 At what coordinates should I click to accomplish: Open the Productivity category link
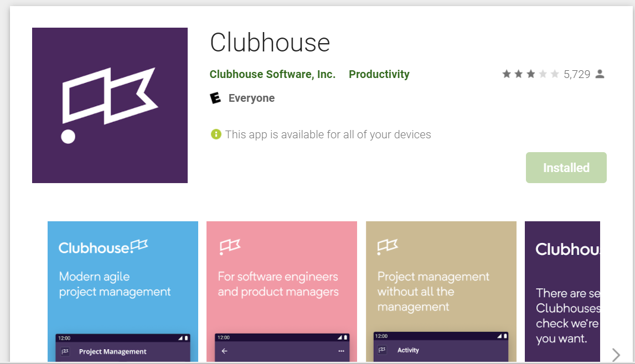pos(379,75)
